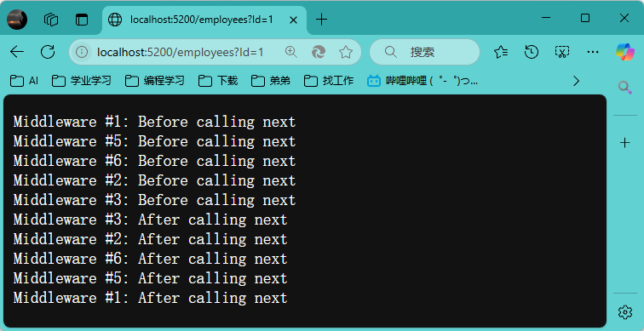Click 'Middleware #2: After calling next' line
The image size is (644, 331).
point(150,240)
